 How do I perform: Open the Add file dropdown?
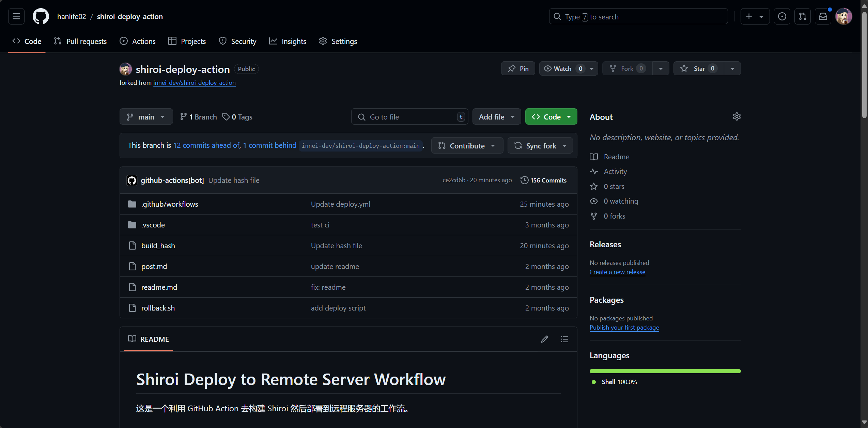496,117
